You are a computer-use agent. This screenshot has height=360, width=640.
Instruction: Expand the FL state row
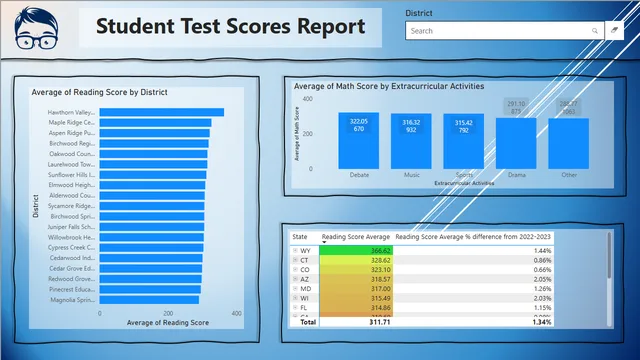tap(295, 307)
